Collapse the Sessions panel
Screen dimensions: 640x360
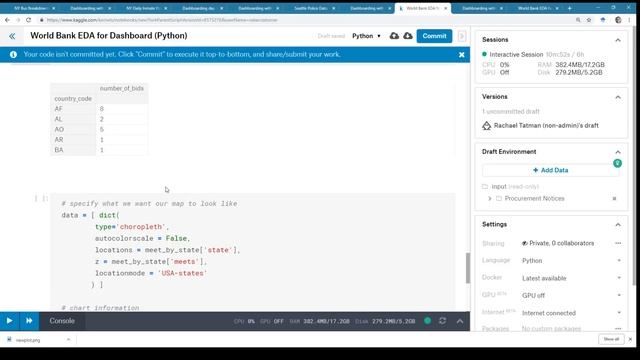coord(618,40)
